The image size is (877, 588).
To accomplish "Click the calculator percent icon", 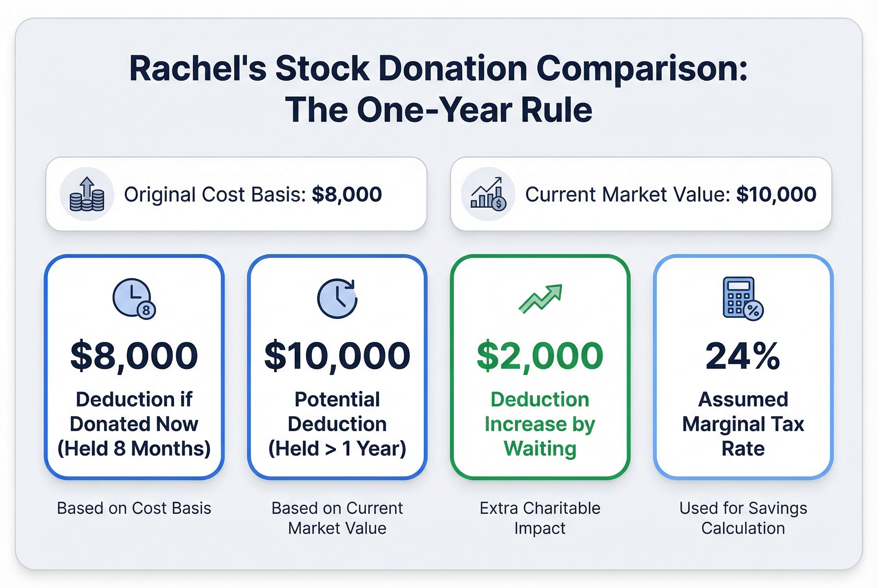I will point(743,299).
